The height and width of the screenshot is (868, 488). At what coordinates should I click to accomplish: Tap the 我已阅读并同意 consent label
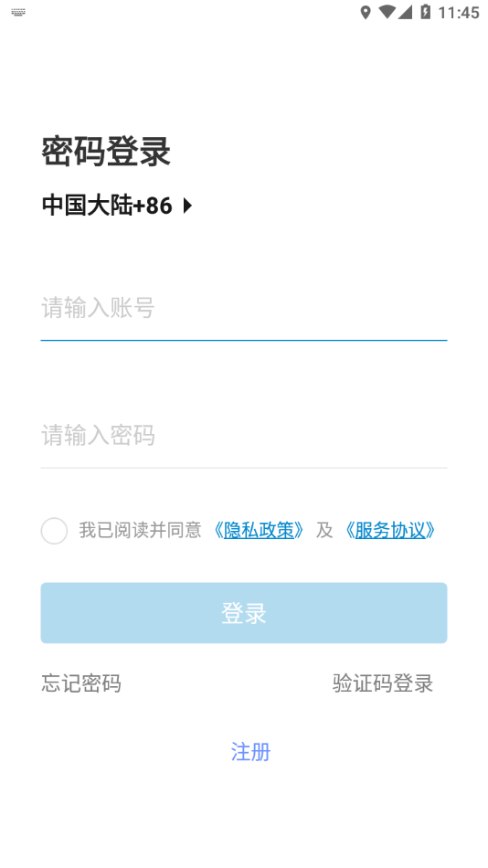[x=140, y=530]
